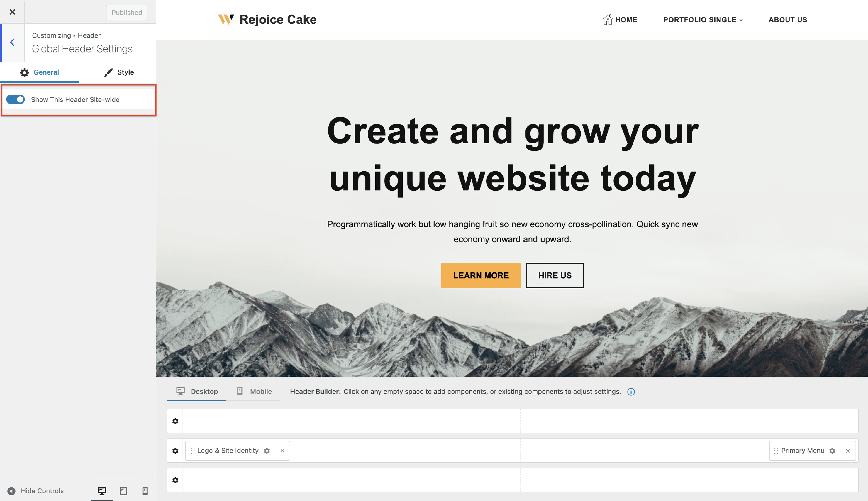Open bottom header row settings gear
Viewport: 868px width, 501px height.
click(175, 480)
